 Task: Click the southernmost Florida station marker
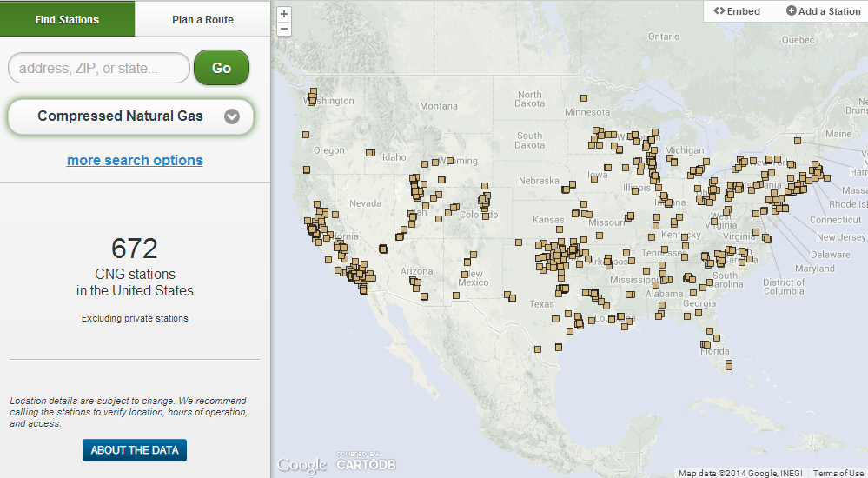[729, 364]
